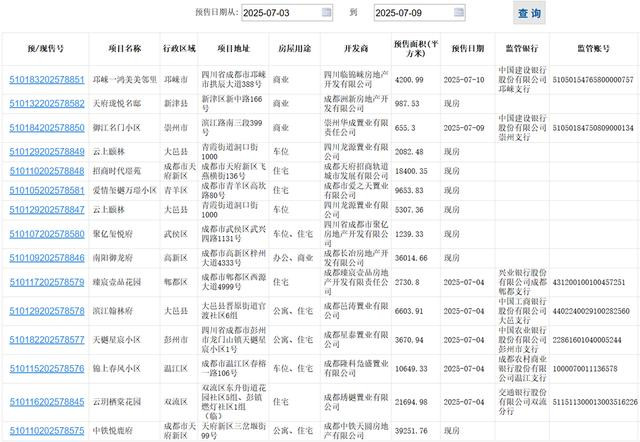The height and width of the screenshot is (442, 640).
Task: Click presale area value 987.53
Action: coord(407,104)
